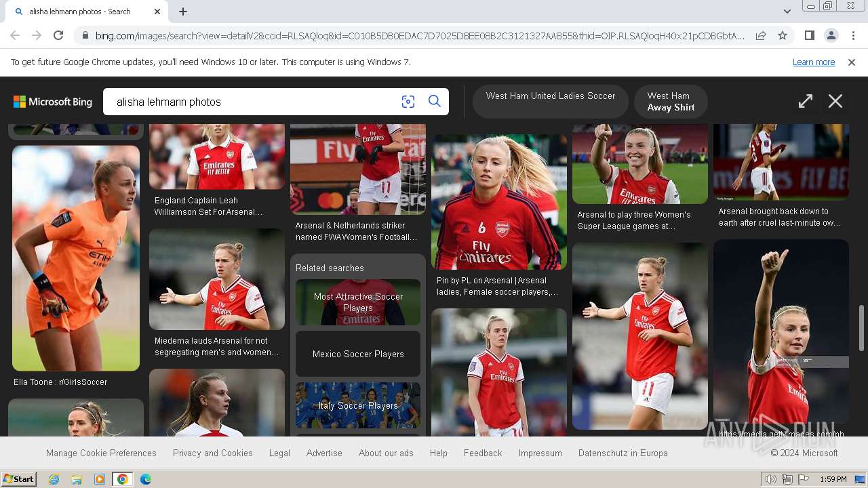Open the Legal footer link
This screenshot has height=488, width=868.
[x=279, y=453]
